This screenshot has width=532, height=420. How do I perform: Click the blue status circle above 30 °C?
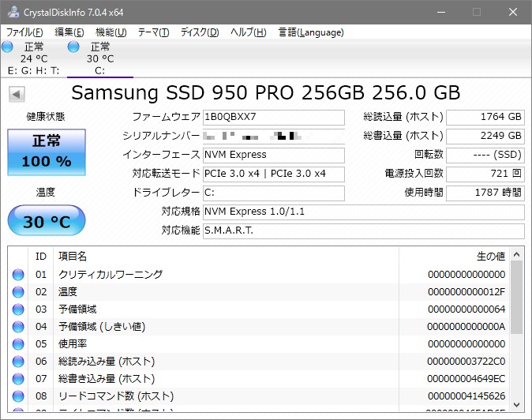click(73, 47)
